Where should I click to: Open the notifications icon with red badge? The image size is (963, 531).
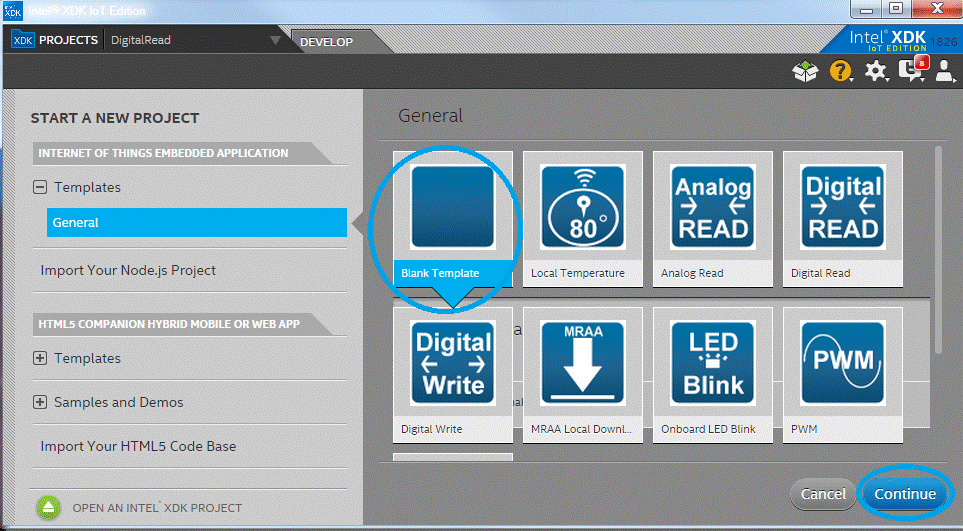[x=912, y=69]
